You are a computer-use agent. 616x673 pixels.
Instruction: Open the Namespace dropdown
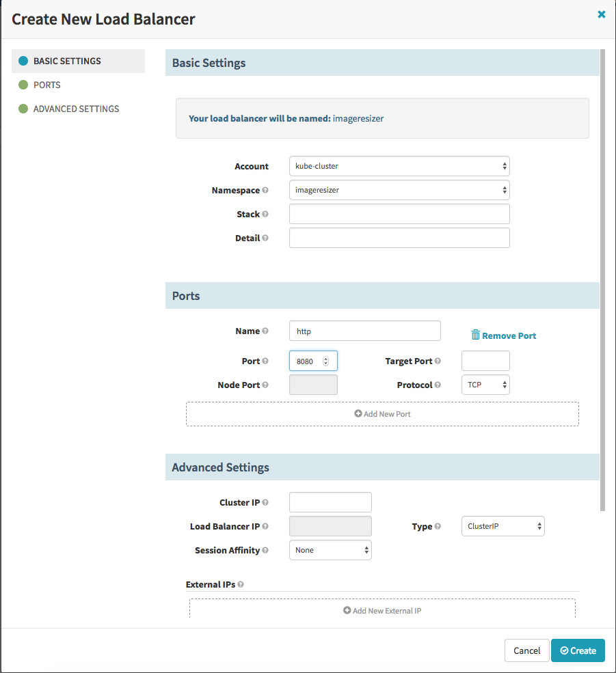click(x=399, y=190)
